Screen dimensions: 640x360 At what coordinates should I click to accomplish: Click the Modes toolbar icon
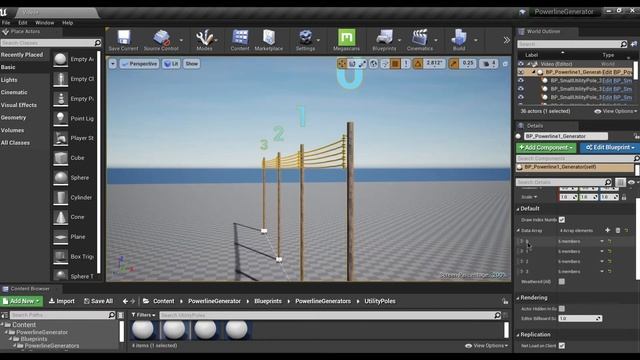pos(204,38)
